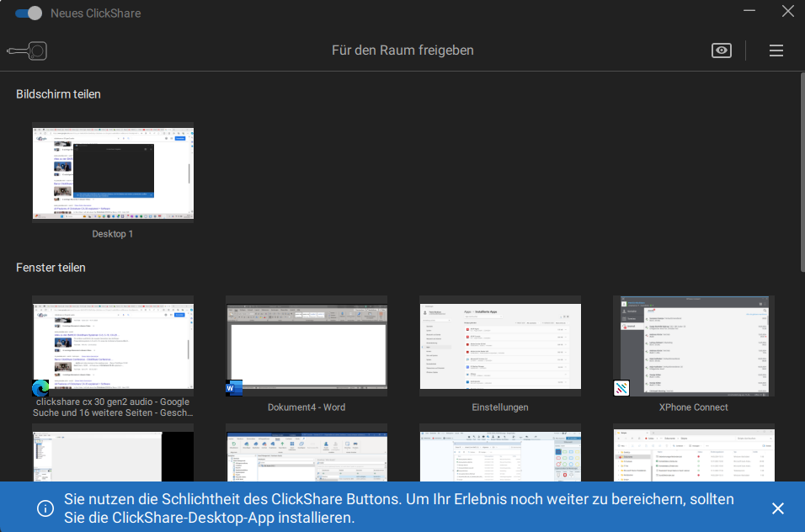The width and height of the screenshot is (805, 532).
Task: Share the Dokument4 - Word window
Action: pos(307,345)
